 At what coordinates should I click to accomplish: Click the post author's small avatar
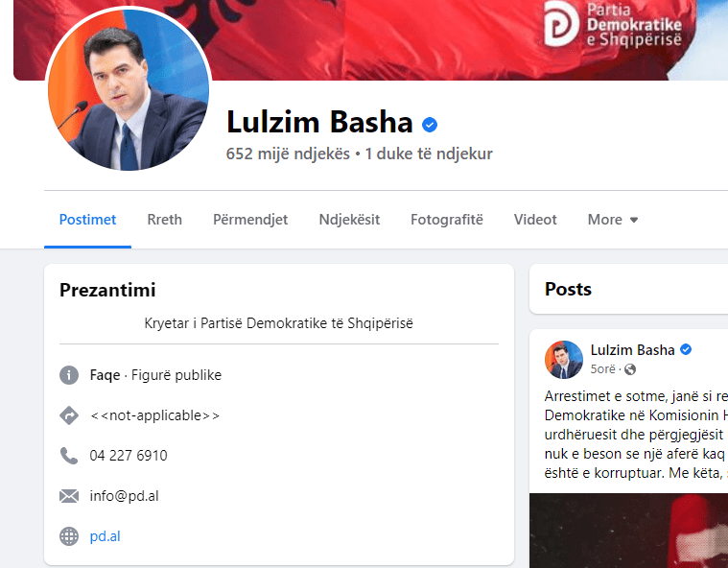point(564,360)
